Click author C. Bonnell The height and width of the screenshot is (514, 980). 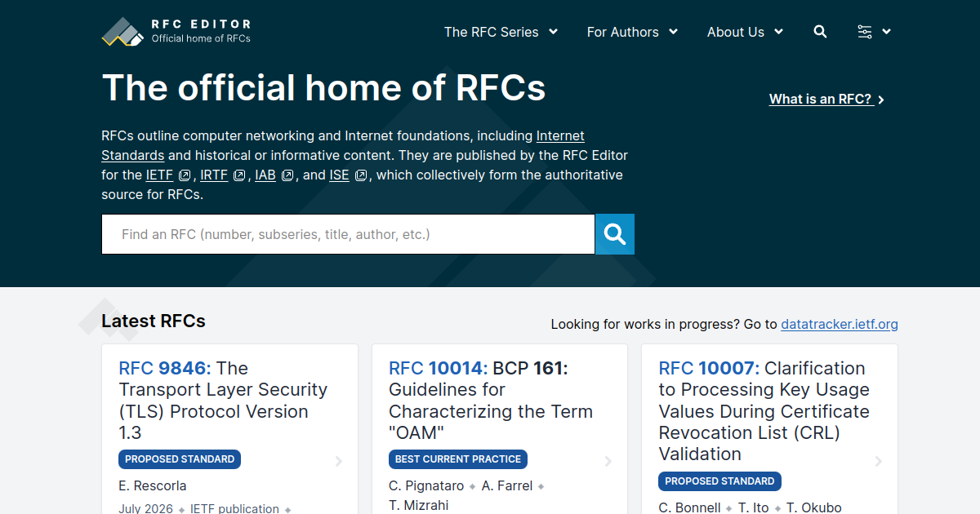coord(690,507)
